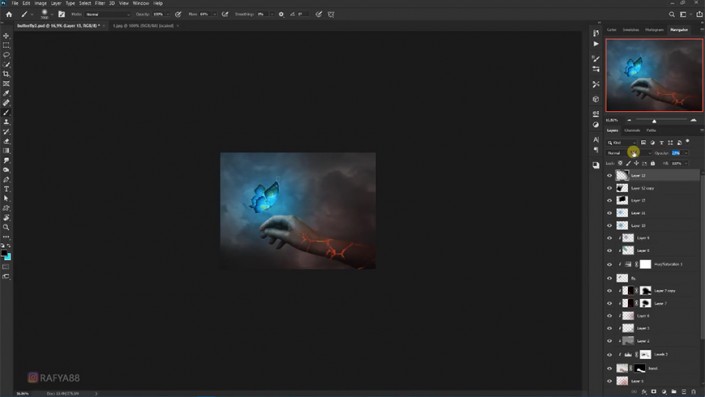Open the Brush Settings panel toggle

(62, 14)
